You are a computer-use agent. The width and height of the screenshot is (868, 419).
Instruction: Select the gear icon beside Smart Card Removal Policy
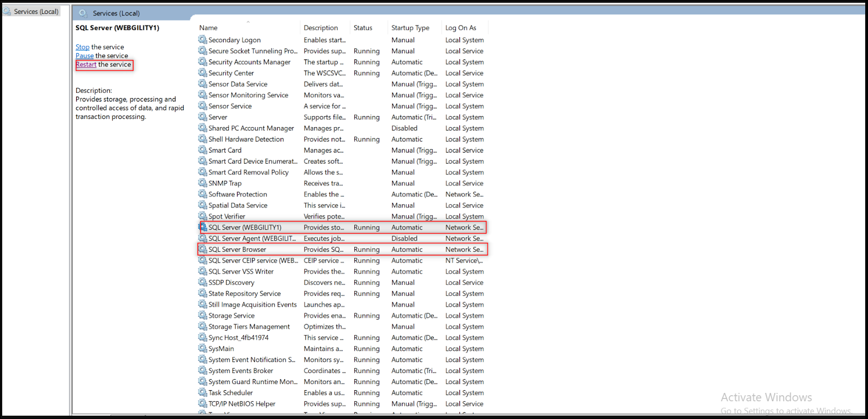click(203, 172)
